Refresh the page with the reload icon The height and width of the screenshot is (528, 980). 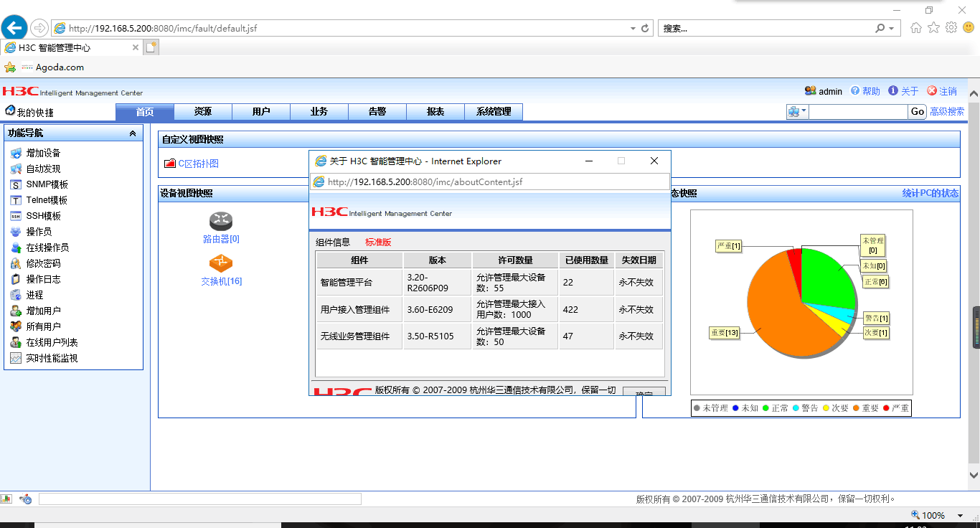click(x=645, y=29)
